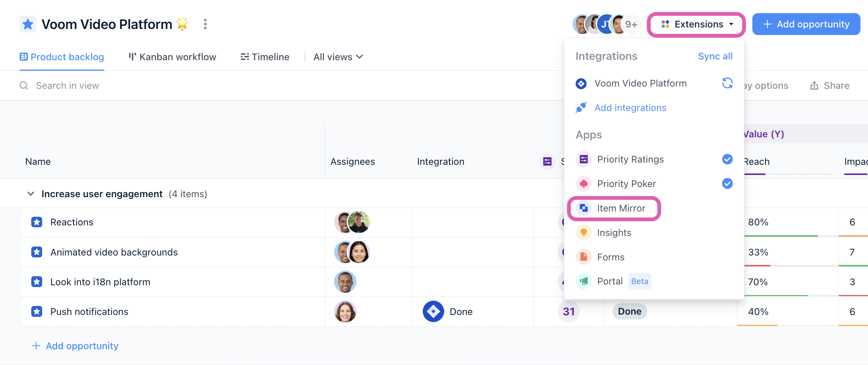Click the Name column header
The image size is (868, 365).
pyautogui.click(x=38, y=161)
